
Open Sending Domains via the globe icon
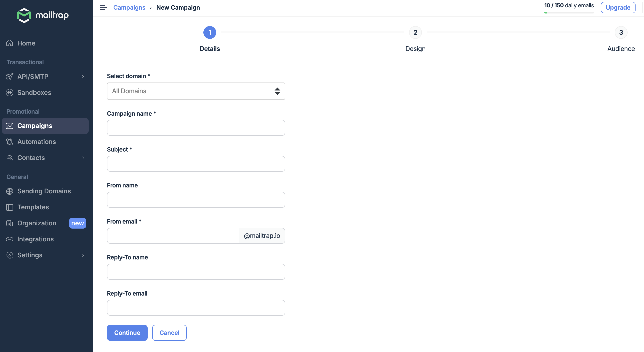point(10,191)
